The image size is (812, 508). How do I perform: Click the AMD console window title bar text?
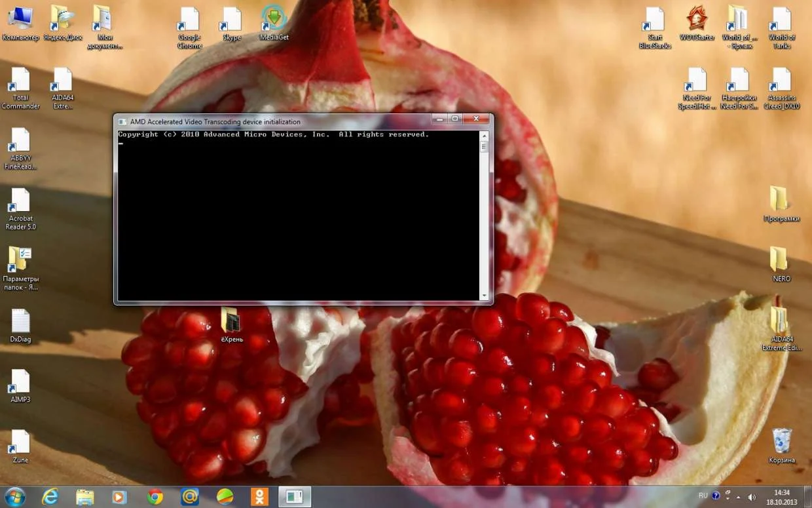click(215, 122)
